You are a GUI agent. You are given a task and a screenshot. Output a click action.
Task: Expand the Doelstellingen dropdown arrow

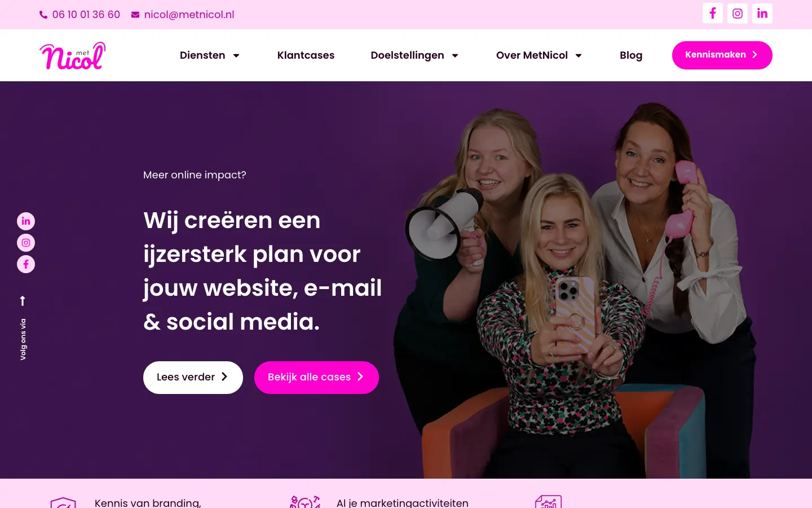(455, 55)
